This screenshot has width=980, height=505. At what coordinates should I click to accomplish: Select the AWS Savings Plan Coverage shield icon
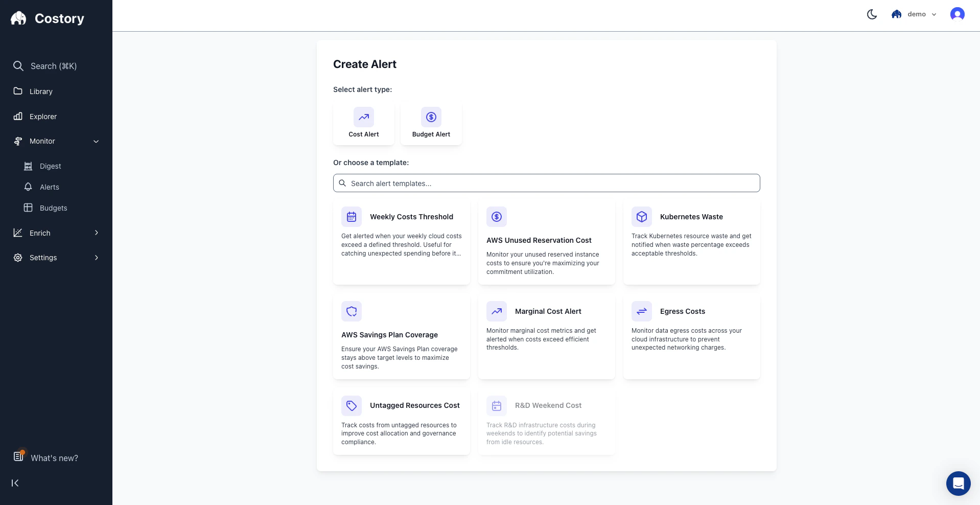click(351, 311)
